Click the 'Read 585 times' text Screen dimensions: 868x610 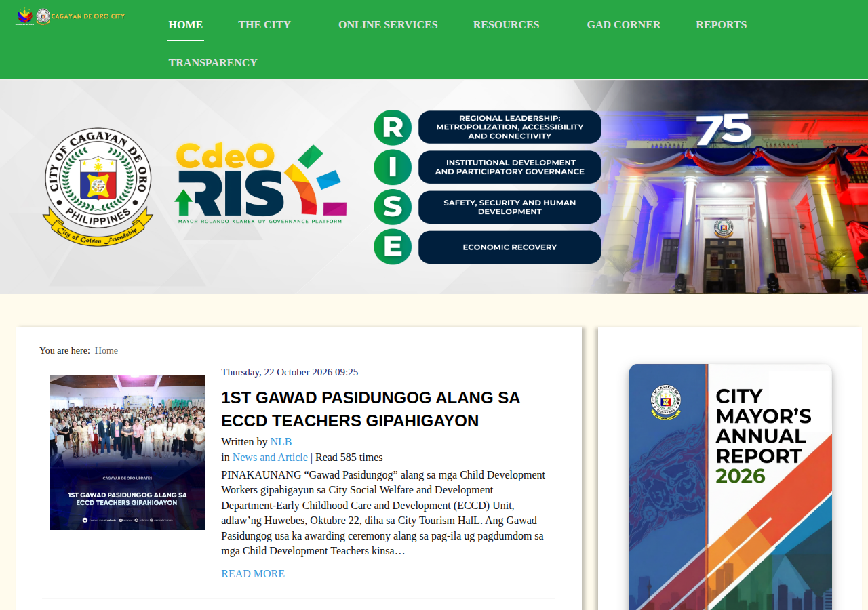[349, 457]
